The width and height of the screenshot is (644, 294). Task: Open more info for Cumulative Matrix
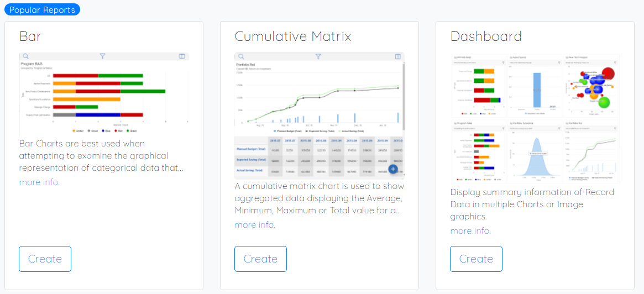pos(255,225)
